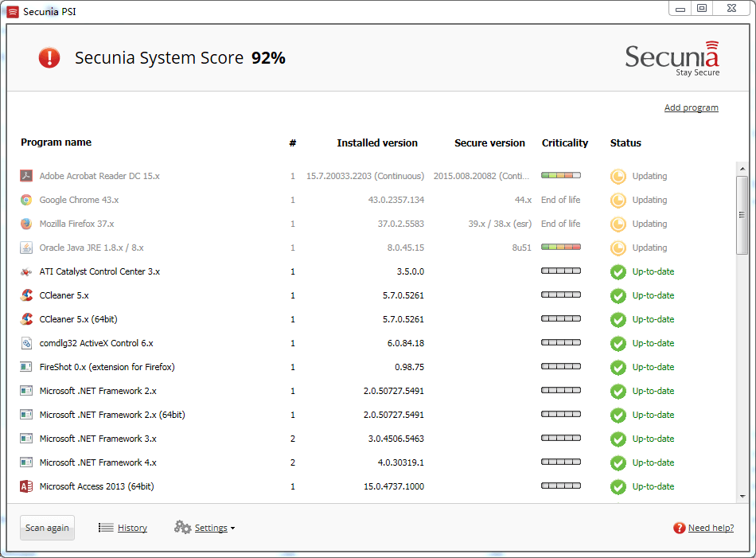756x558 pixels.
Task: Click the ATI Catalyst Control Center icon
Action: (x=26, y=271)
